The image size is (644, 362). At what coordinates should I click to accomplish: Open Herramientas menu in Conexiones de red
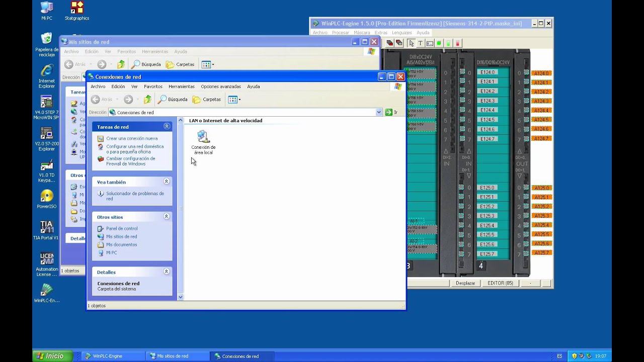(x=182, y=86)
